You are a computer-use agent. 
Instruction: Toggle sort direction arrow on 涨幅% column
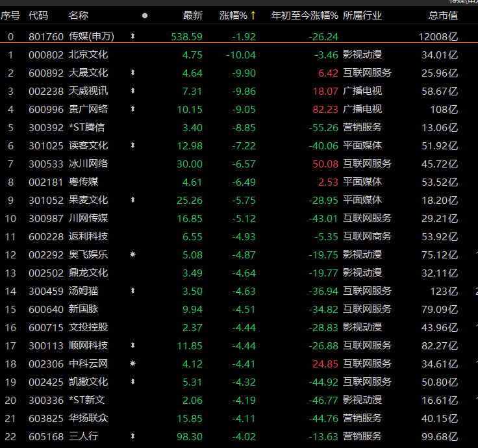(x=253, y=15)
